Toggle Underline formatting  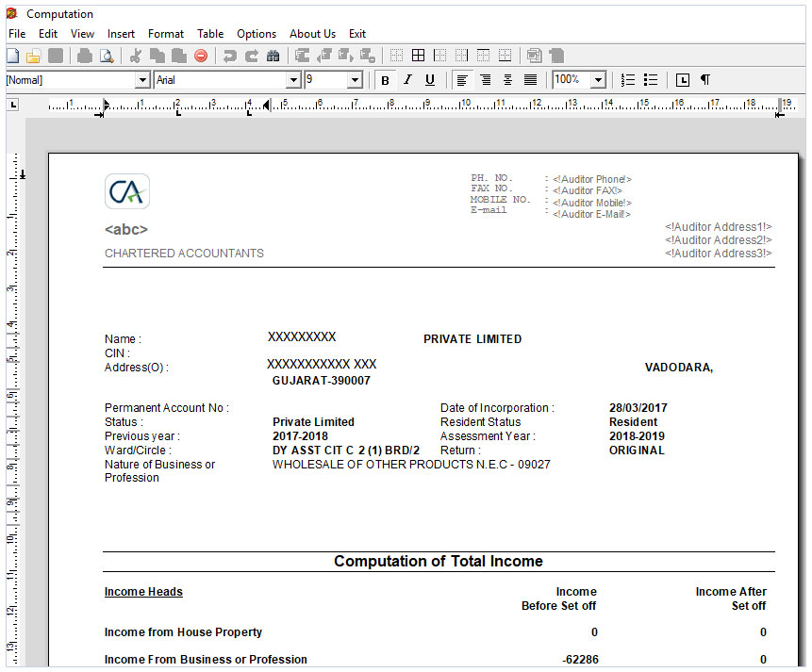point(430,80)
